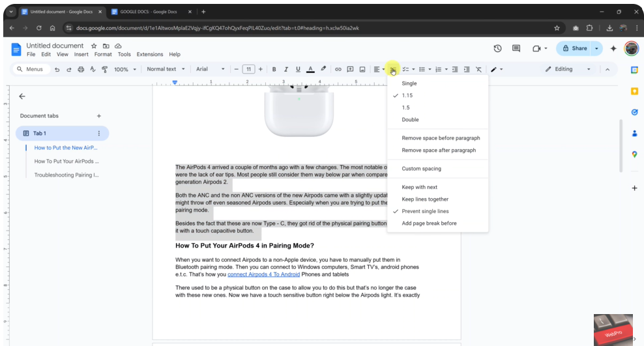
Task: Click the pen editing tool icon
Action: (x=493, y=69)
